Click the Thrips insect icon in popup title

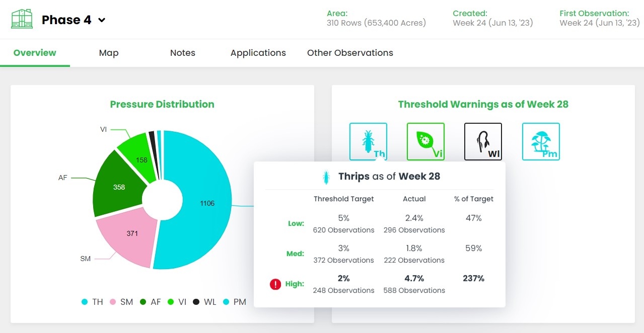tap(326, 177)
